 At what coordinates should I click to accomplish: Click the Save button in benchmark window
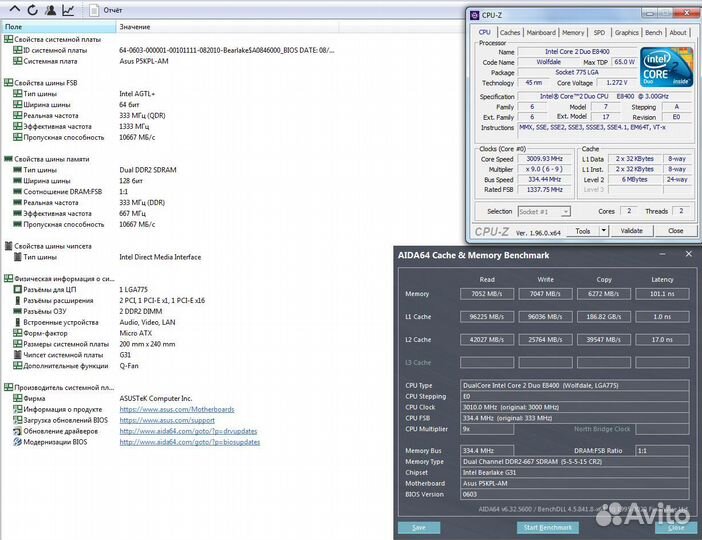[x=418, y=527]
